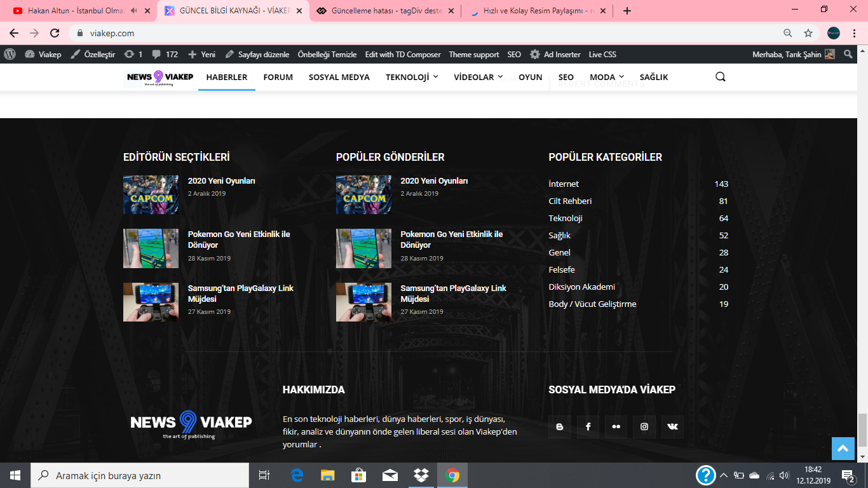Screen dimensions: 868x488
Task: Select HABERLER in the site navigation
Action: 227,77
